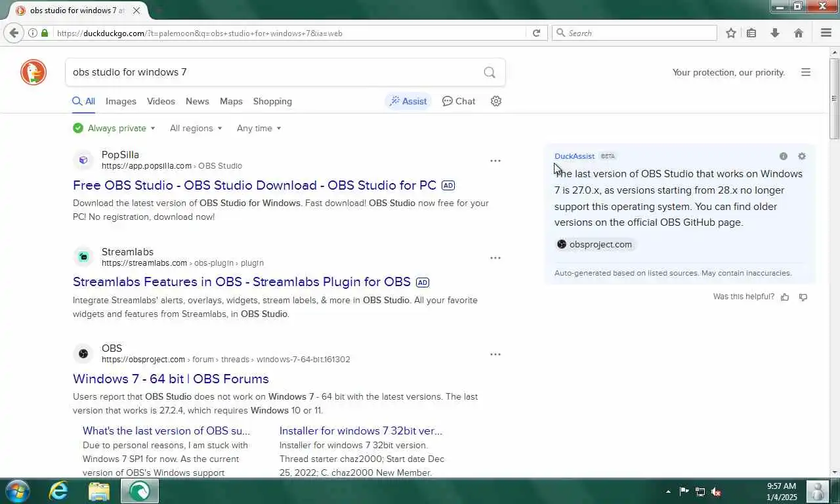Click the vertical page scrollbar thumb
Image resolution: width=840 pixels, height=504 pixels.
834,98
